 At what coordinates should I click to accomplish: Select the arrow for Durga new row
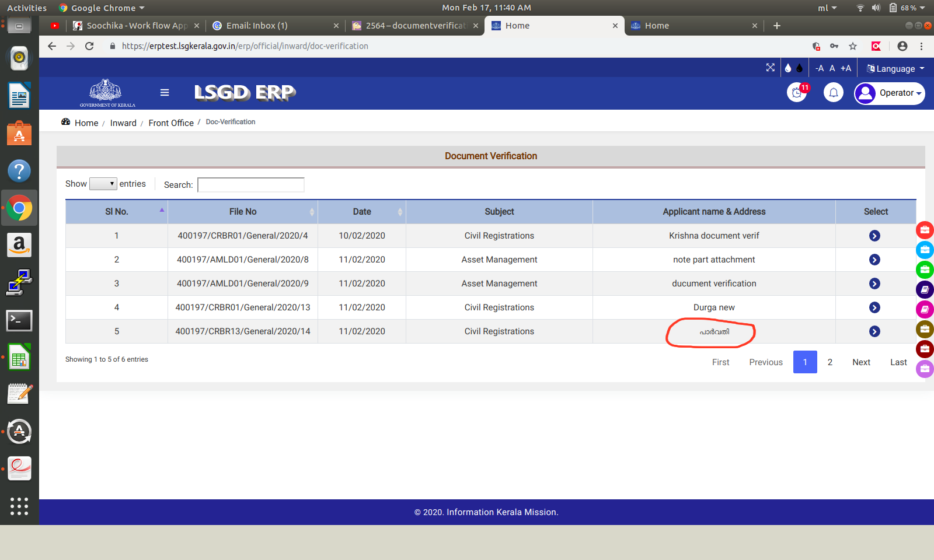point(874,307)
